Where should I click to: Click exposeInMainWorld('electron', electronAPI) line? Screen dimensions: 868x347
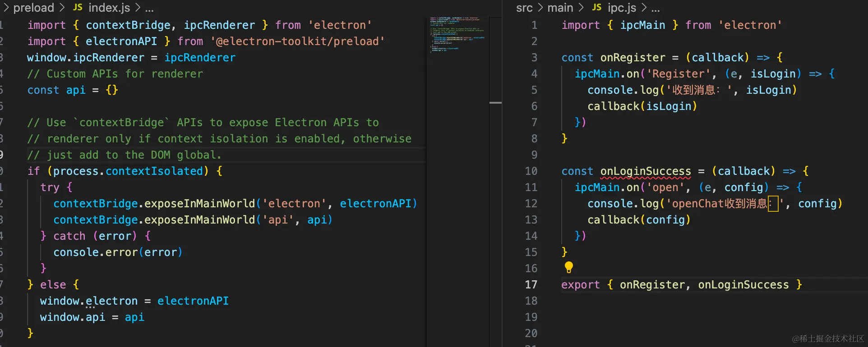(235, 204)
